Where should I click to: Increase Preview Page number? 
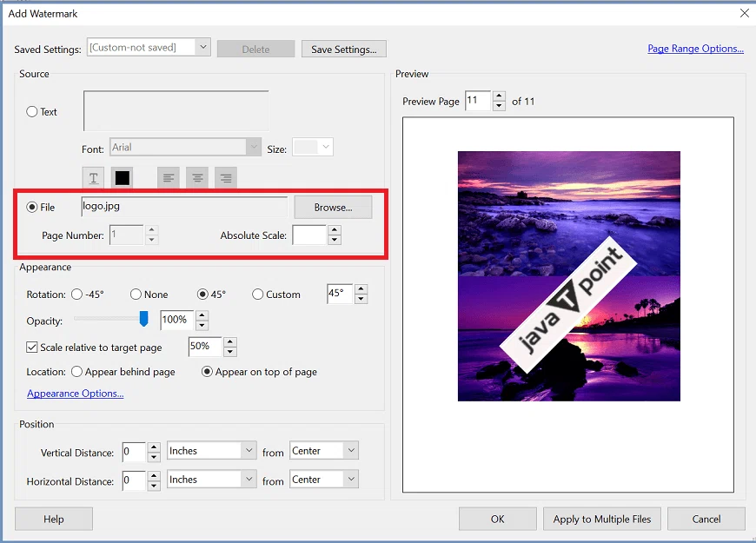(499, 96)
